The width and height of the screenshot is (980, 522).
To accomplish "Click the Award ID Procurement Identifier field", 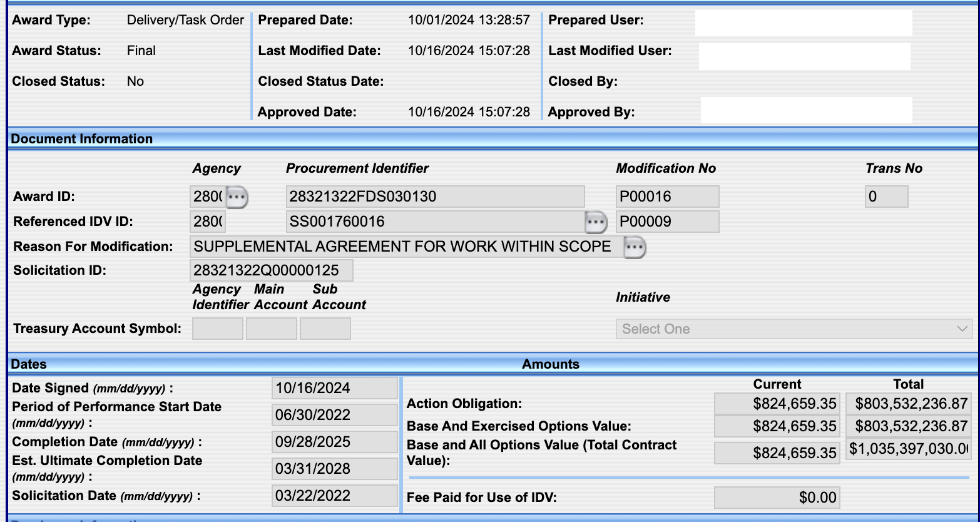I will click(x=435, y=197).
